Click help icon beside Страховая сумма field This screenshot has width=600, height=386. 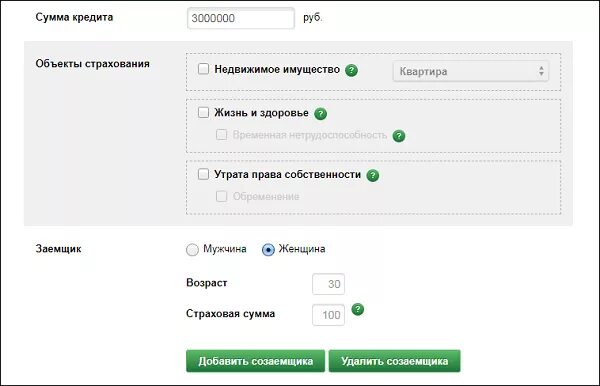coord(358,309)
